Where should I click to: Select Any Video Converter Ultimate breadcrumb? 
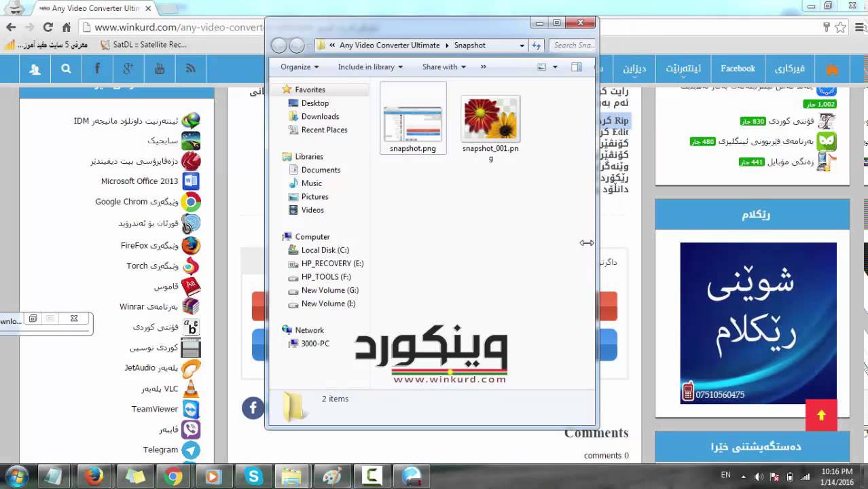pyautogui.click(x=389, y=46)
